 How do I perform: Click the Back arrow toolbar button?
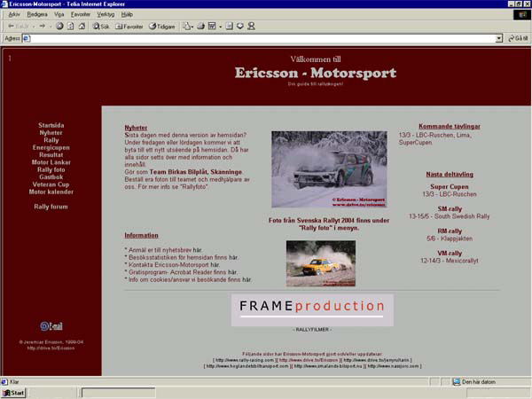[x=19, y=26]
